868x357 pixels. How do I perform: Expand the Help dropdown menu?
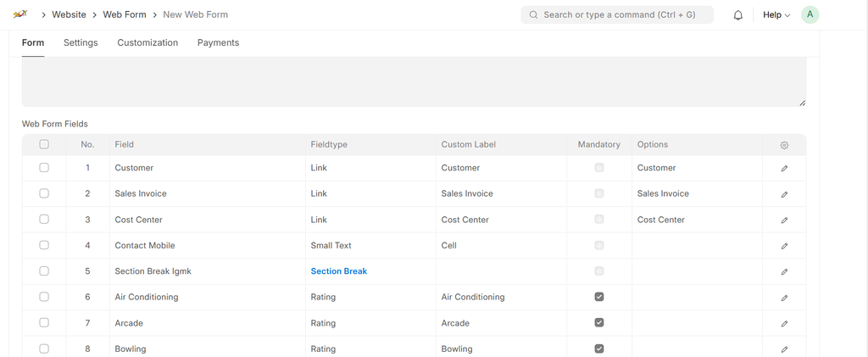click(776, 15)
